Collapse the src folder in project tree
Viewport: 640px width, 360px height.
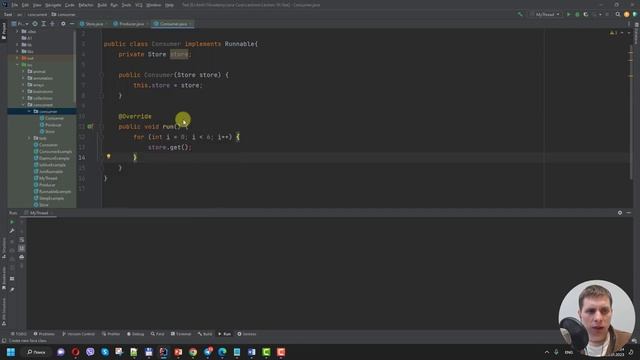click(x=18, y=64)
